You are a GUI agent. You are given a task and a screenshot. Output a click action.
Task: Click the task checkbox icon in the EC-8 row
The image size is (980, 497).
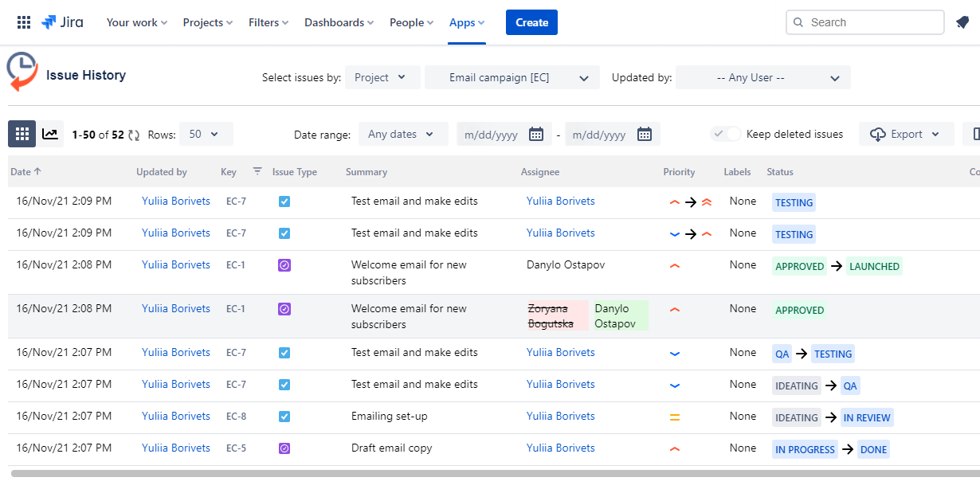point(284,417)
